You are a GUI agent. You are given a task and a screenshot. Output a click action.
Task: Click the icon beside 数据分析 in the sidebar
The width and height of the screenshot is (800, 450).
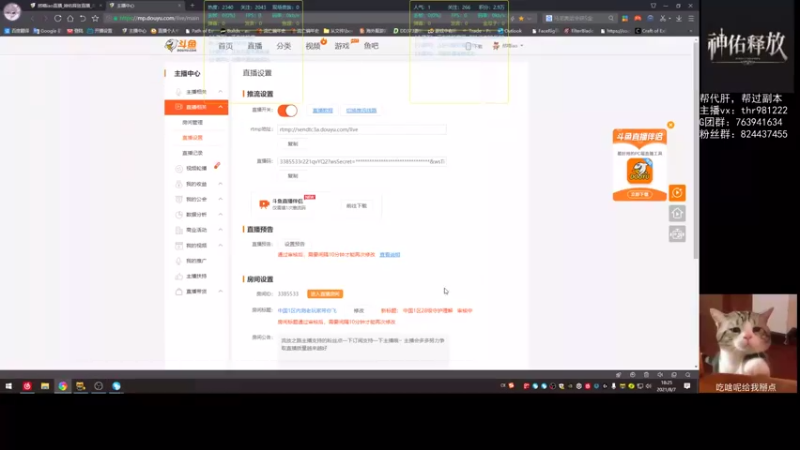coord(179,214)
